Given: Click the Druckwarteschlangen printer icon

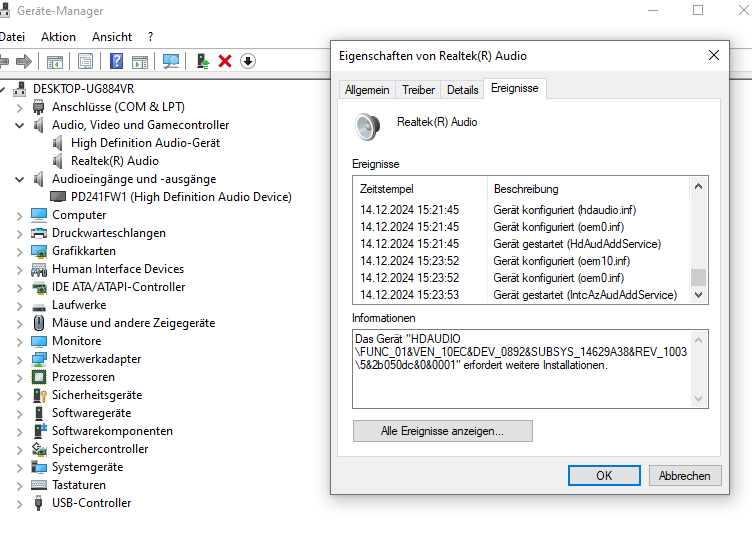Looking at the screenshot, I should (x=39, y=233).
